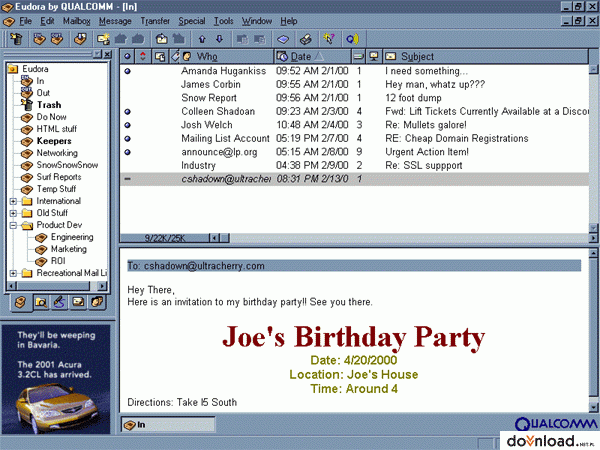Select the Trash mailbox in tree

click(x=49, y=105)
